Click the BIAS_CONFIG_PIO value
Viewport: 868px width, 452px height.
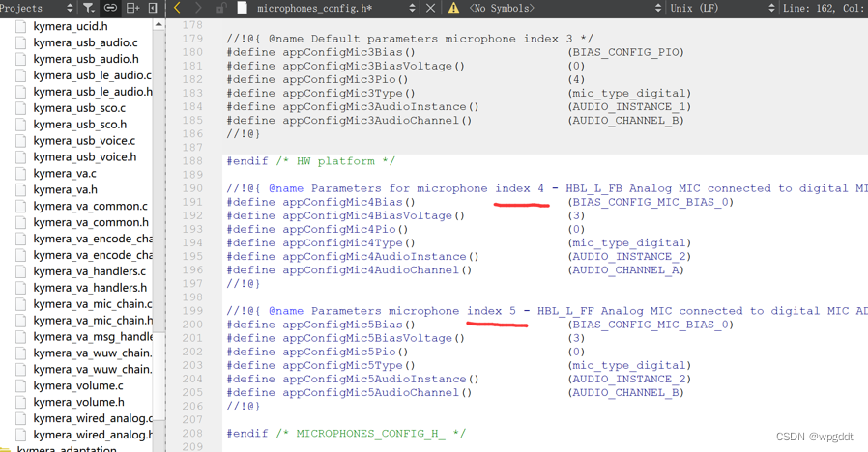626,52
